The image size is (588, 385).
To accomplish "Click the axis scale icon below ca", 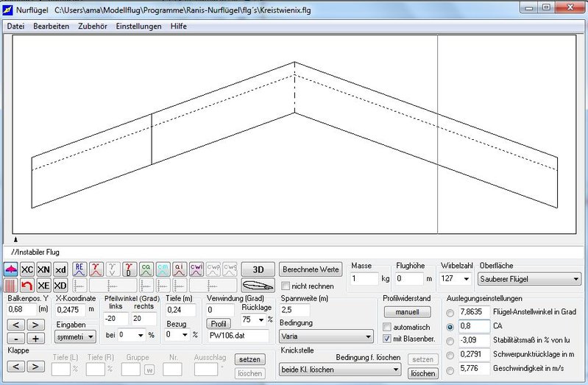I will point(146,286).
